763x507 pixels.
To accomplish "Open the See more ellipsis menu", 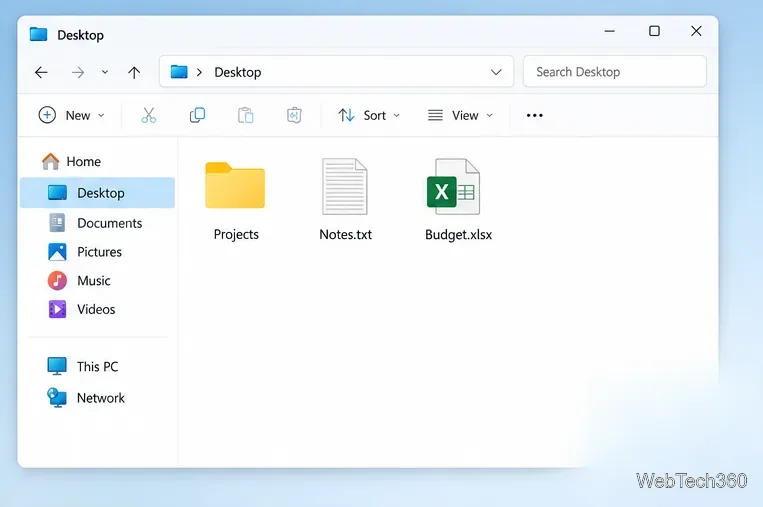I will (534, 115).
